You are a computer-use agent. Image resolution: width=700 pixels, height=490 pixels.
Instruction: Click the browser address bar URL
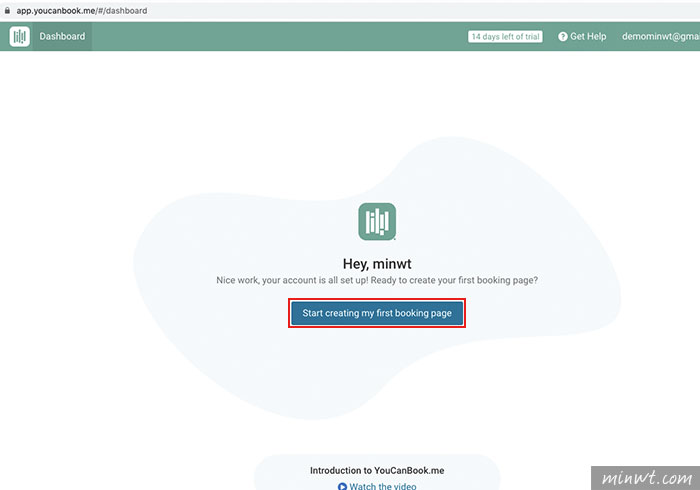(x=82, y=10)
